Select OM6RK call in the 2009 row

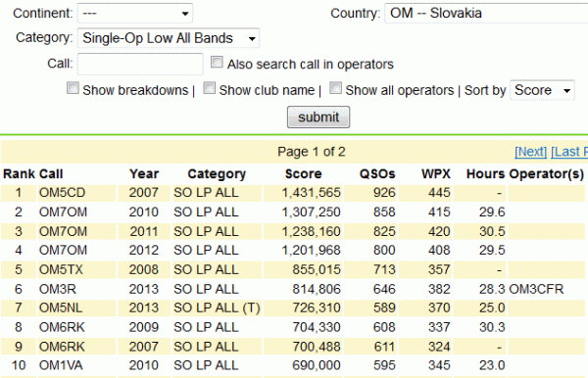pos(63,327)
